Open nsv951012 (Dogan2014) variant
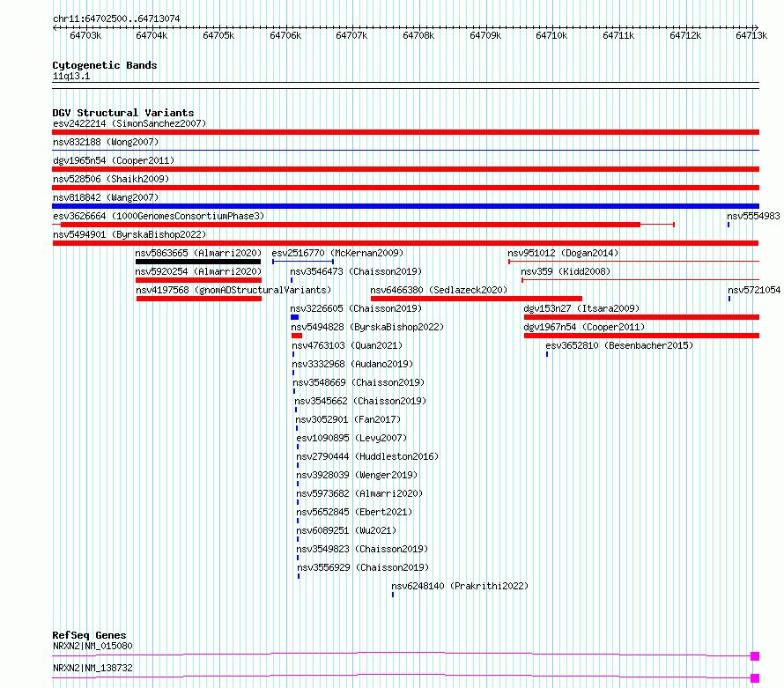 point(563,253)
